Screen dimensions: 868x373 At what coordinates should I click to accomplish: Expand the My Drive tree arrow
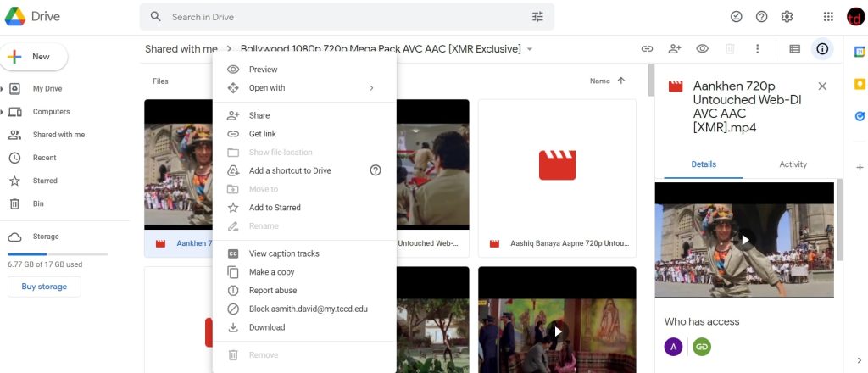click(3, 88)
